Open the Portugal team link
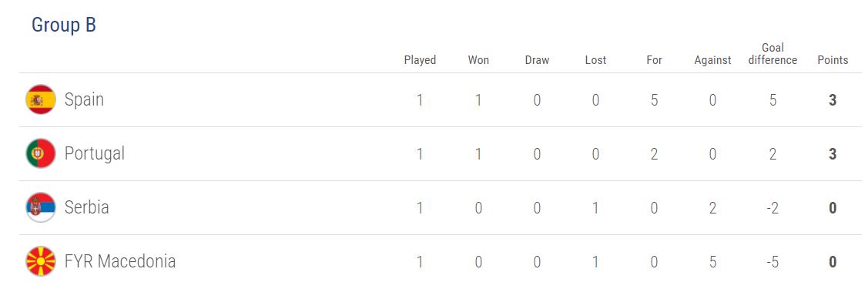 point(95,154)
